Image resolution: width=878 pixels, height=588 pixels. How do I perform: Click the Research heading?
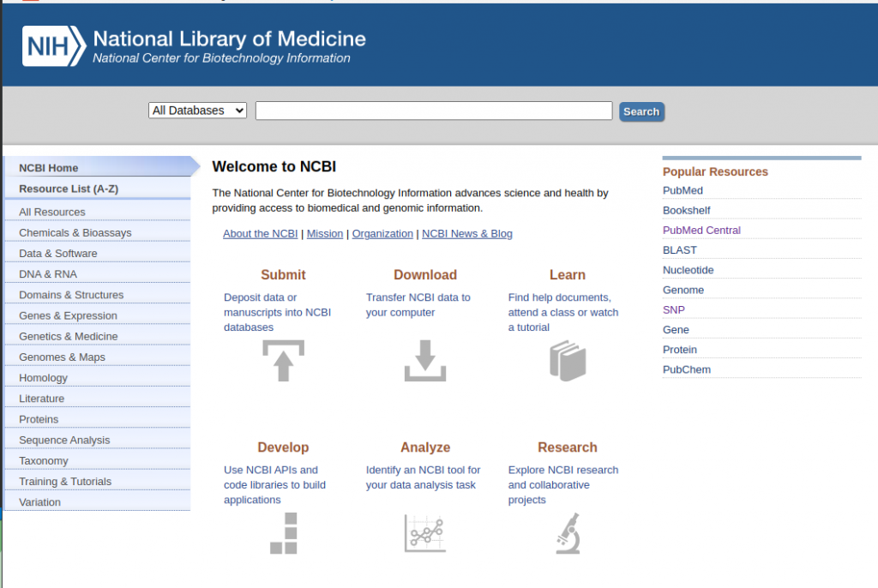(x=568, y=447)
